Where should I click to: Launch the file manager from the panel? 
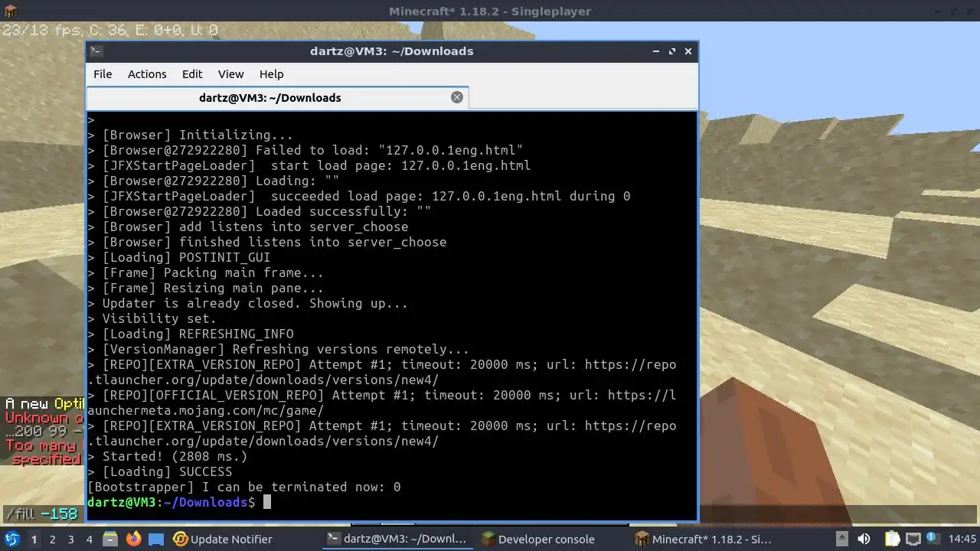(109, 539)
